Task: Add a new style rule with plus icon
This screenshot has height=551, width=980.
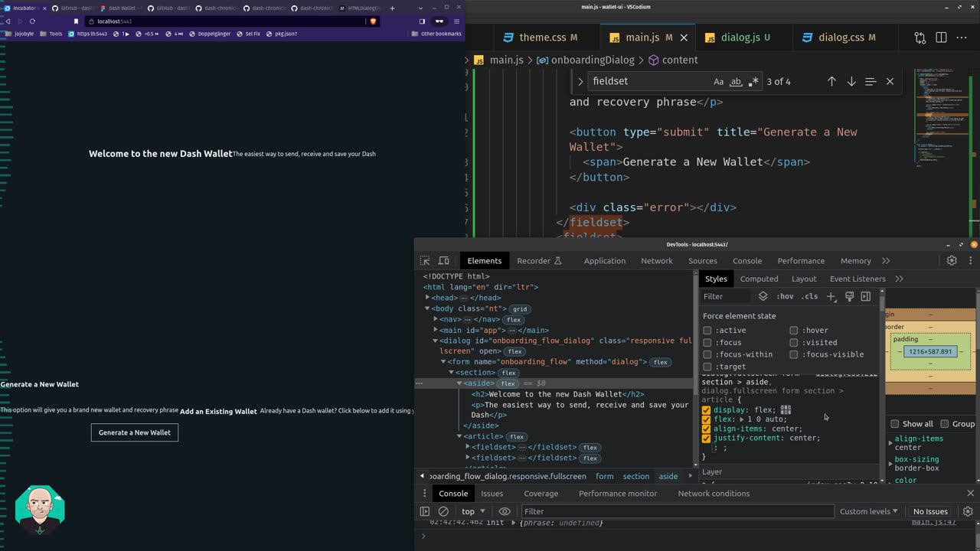Action: coord(831,296)
